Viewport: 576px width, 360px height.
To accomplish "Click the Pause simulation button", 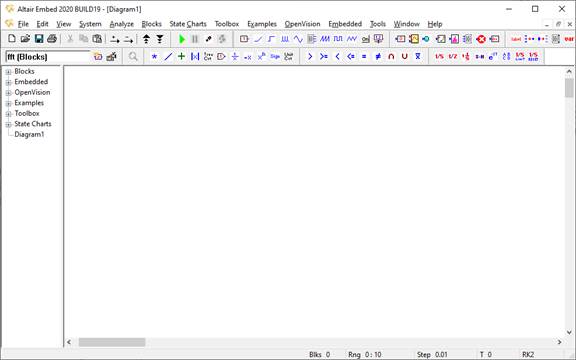I will tap(195, 39).
